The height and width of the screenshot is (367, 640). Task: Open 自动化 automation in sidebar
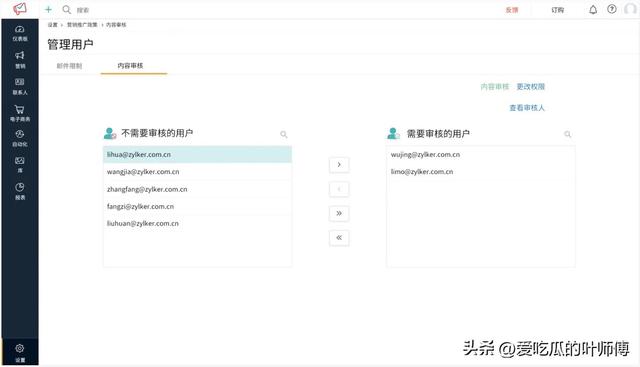[20, 138]
